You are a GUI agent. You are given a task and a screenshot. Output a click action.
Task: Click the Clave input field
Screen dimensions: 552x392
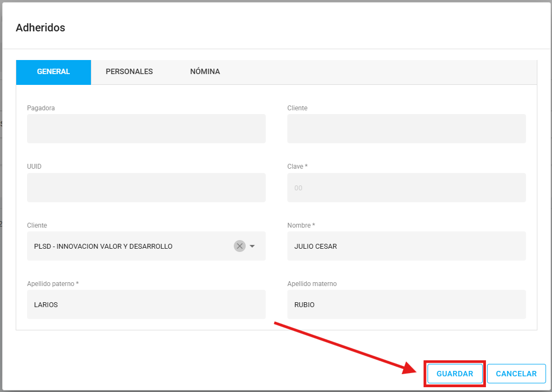(x=406, y=188)
